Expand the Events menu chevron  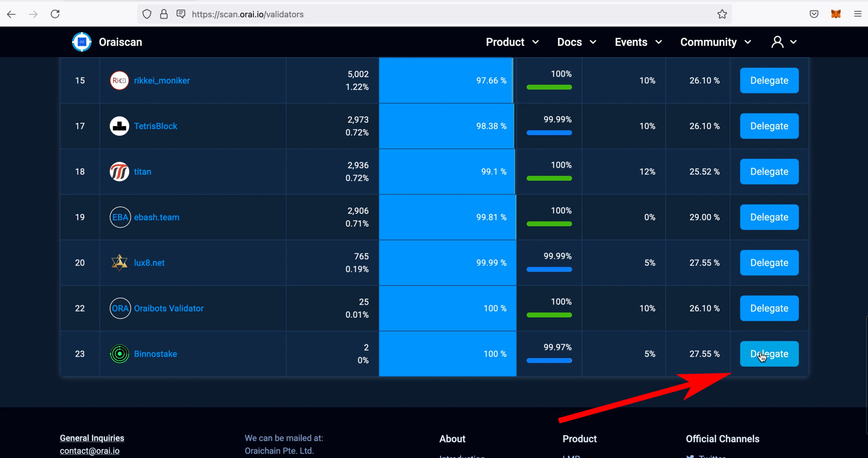click(658, 42)
